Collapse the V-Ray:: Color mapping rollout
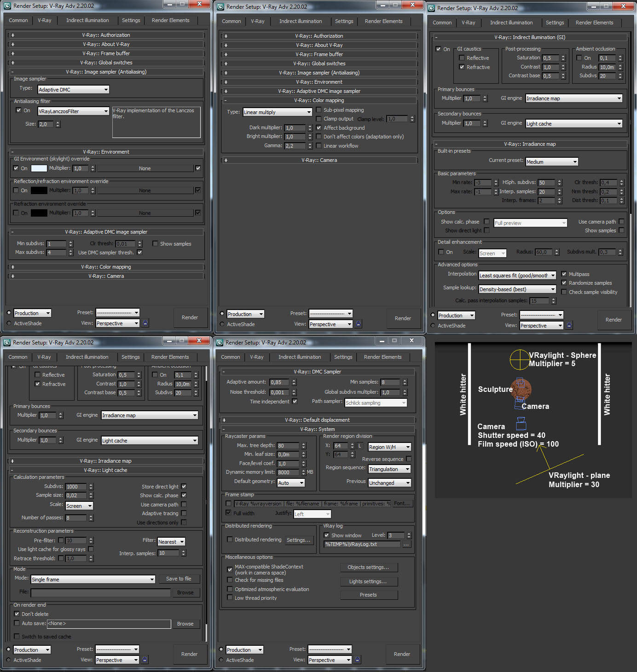 pos(319,100)
